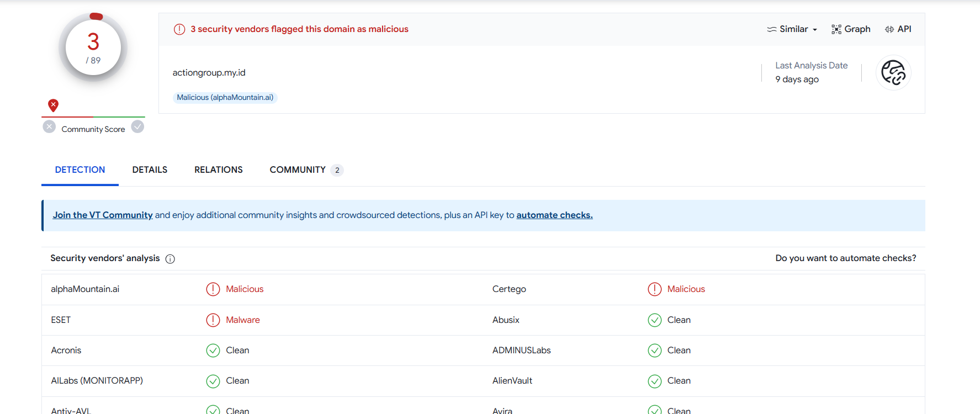
Task: Open the API icon link
Action: 889,29
